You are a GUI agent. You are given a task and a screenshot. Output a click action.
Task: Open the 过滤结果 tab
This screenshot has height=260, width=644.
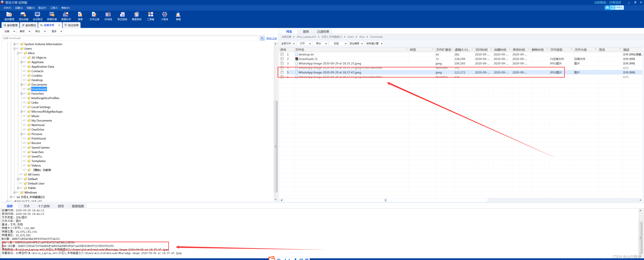click(323, 31)
